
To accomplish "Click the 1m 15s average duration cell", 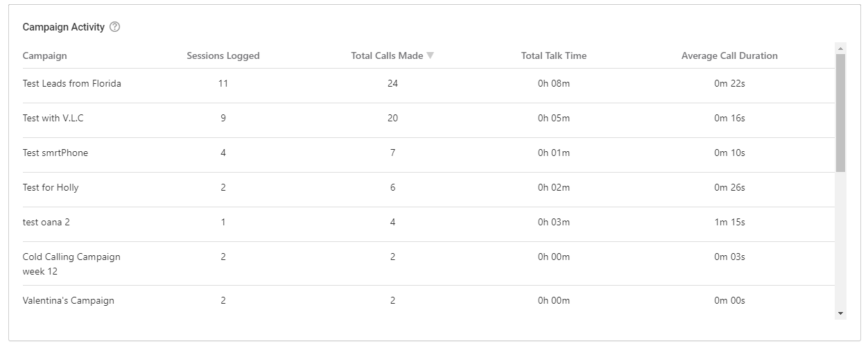I will tap(729, 222).
